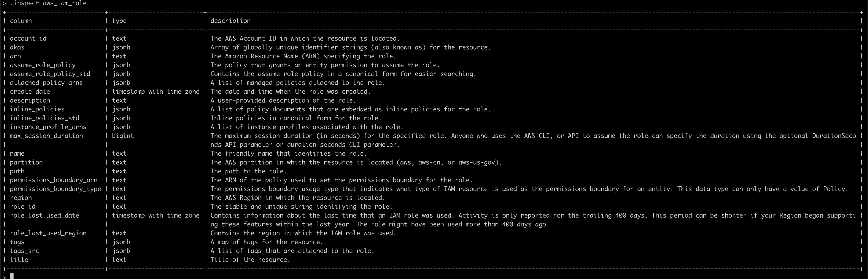
Task: Click the '.inspect aws_iam_role' command text
Action: click(x=48, y=3)
